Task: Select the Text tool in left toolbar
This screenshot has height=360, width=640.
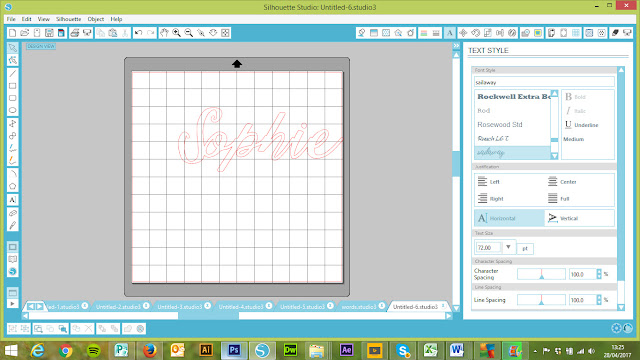Action: pos(13,200)
